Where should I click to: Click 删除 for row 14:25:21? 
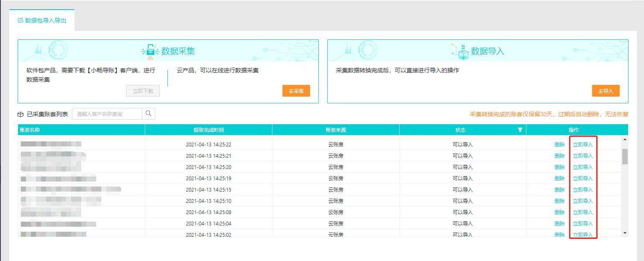pos(559,156)
